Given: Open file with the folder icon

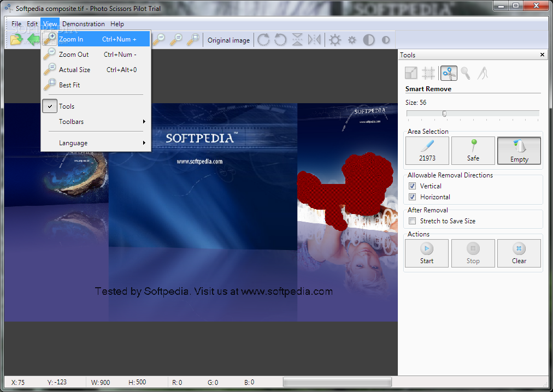Looking at the screenshot, I should (16, 40).
